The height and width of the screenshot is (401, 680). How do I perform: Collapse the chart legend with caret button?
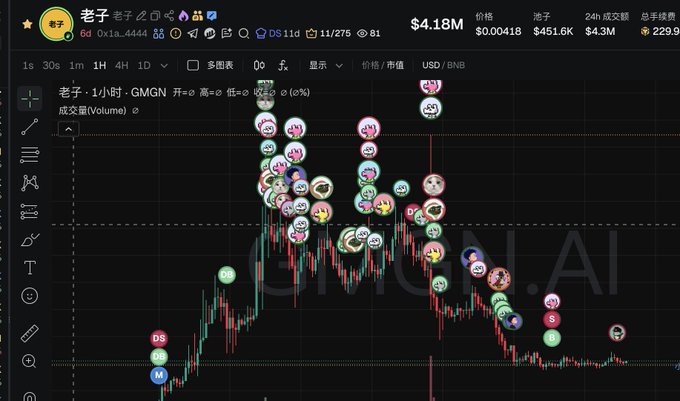69,129
